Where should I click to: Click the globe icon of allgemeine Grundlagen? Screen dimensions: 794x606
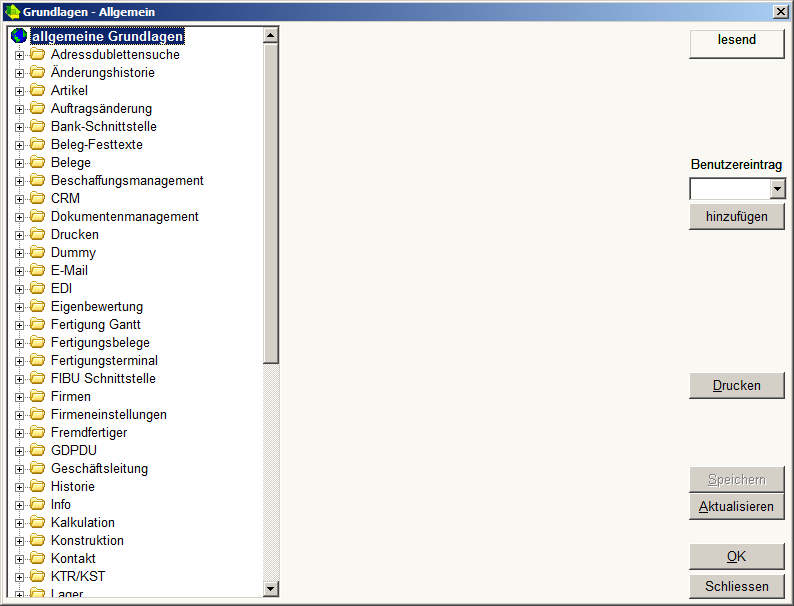19,35
